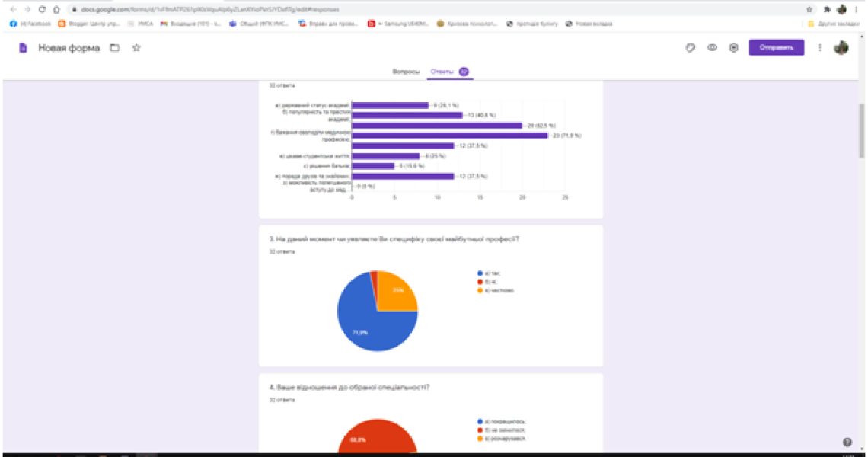Open the browser extensions puzzle icon
The width and height of the screenshot is (868, 457).
pyautogui.click(x=827, y=9)
